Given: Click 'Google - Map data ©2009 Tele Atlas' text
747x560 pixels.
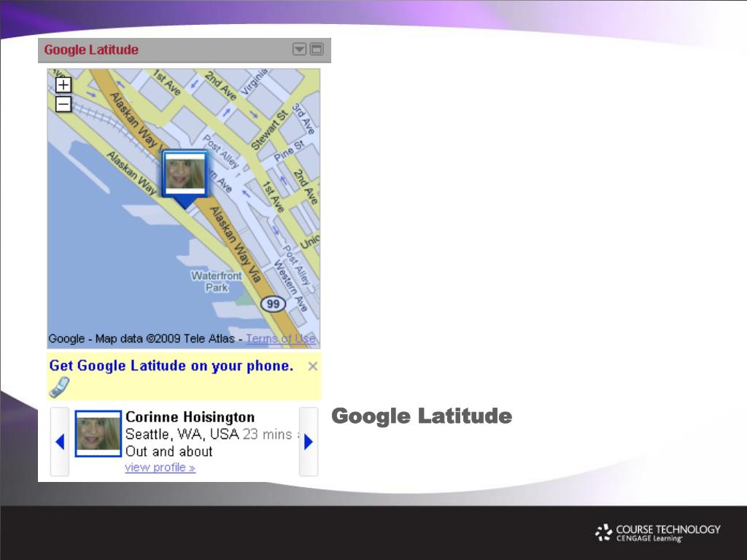Looking at the screenshot, I should (x=142, y=338).
